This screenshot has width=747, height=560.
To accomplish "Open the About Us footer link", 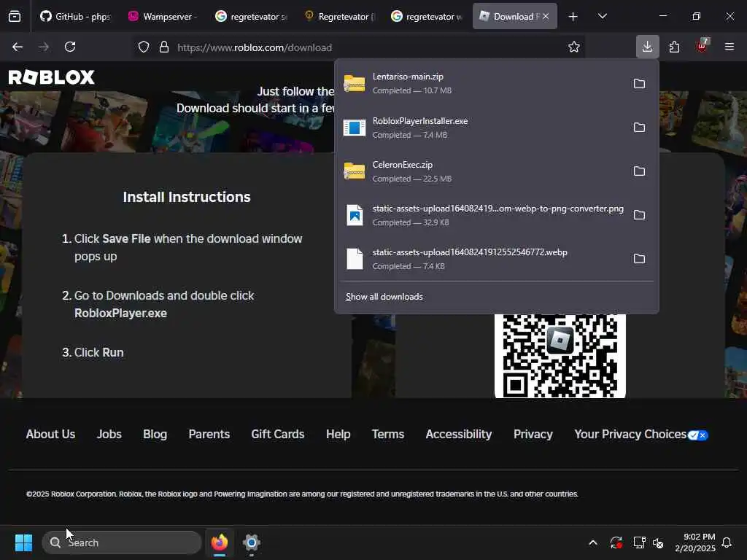I will (50, 435).
